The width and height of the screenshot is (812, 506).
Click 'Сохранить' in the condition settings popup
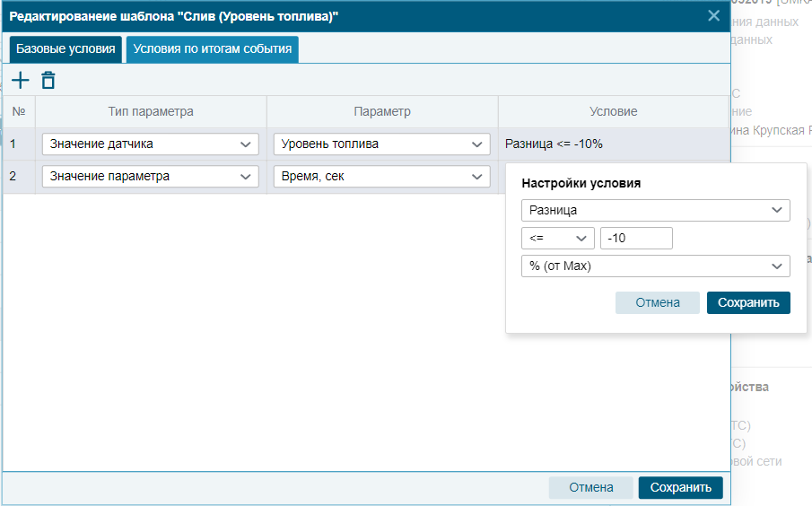coord(748,302)
